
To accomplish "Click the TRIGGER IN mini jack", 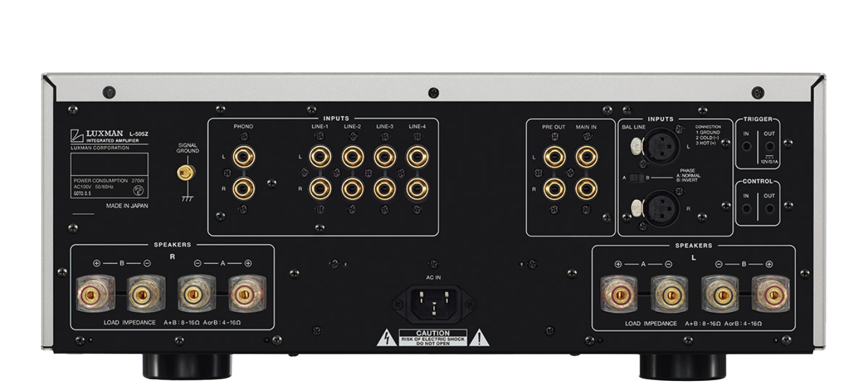I will 746,146.
